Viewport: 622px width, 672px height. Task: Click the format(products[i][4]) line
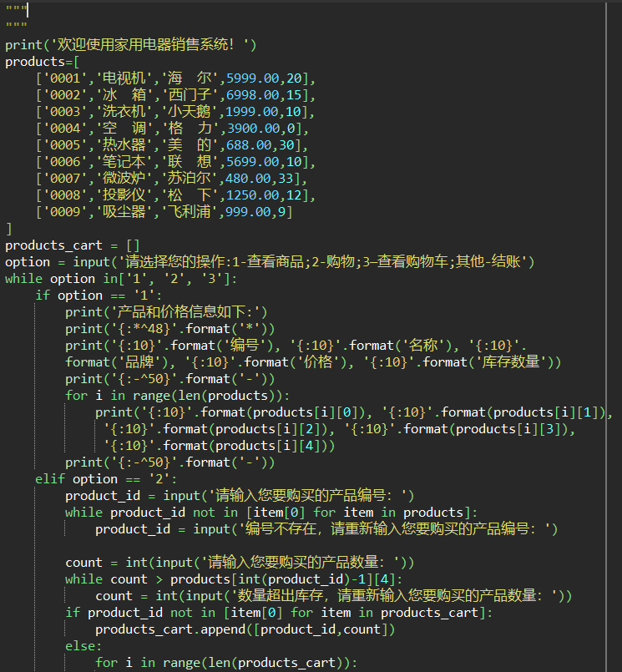pos(219,446)
